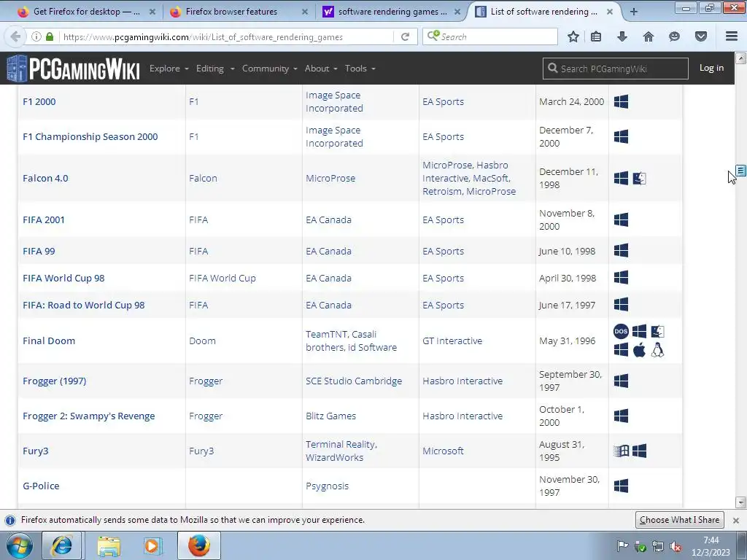Screen dimensions: 747x560
Task: Click the Blitz Games developer link
Action: tap(330, 416)
